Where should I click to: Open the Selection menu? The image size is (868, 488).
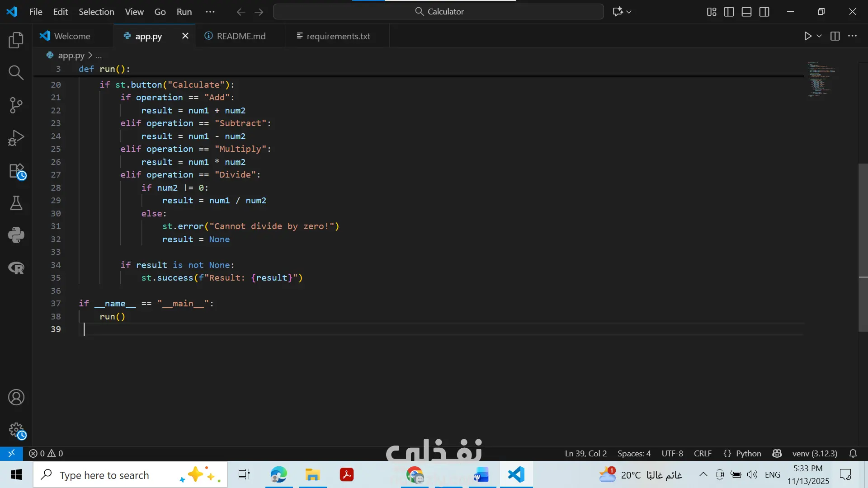pos(96,12)
